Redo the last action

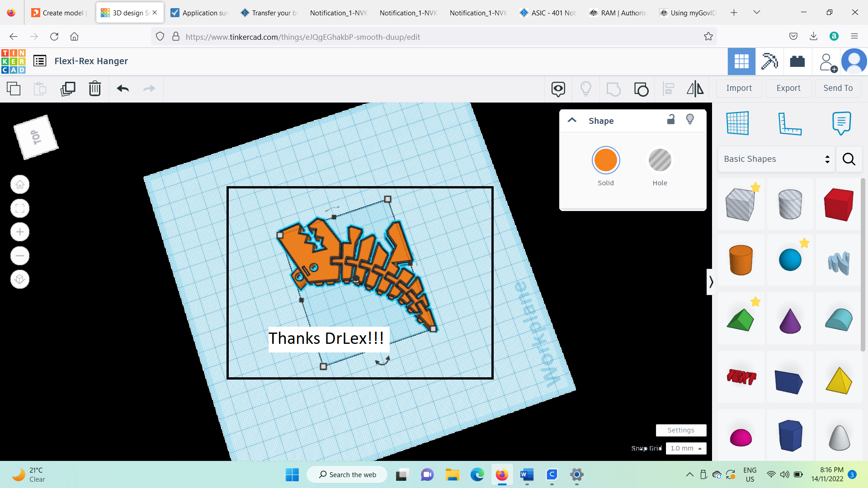[149, 89]
